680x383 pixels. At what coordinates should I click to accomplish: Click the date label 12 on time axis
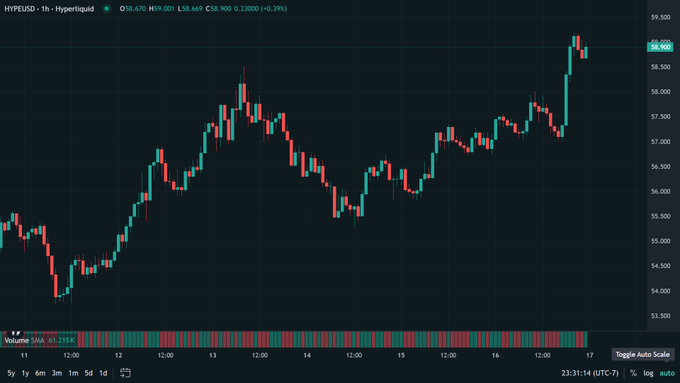pyautogui.click(x=118, y=355)
